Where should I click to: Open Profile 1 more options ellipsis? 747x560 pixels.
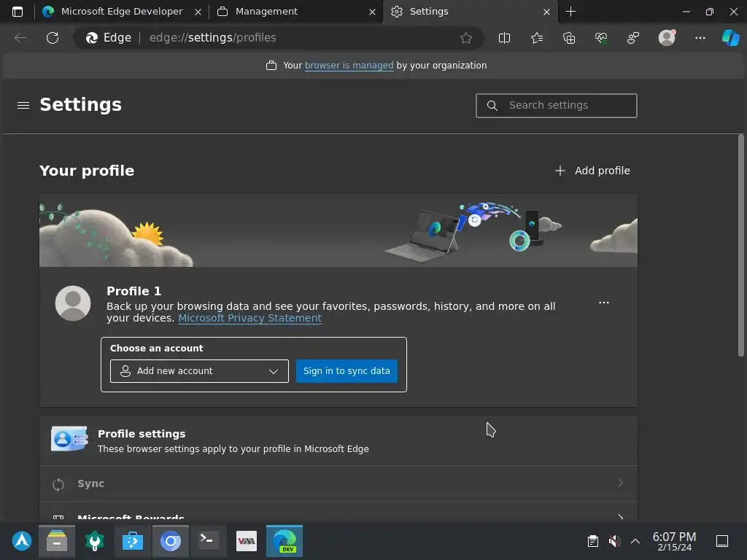[603, 303]
